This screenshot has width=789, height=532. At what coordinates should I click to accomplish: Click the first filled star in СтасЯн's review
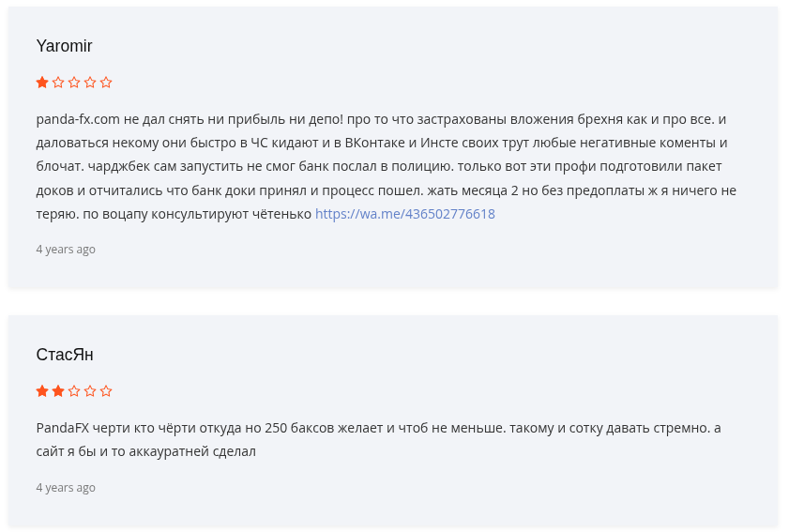42,391
